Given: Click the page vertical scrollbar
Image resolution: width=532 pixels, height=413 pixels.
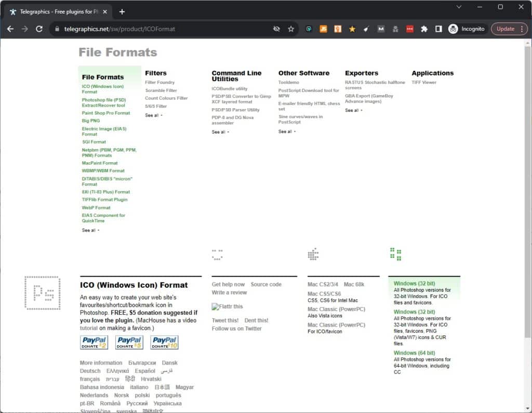Looking at the screenshot, I should click(x=528, y=192).
